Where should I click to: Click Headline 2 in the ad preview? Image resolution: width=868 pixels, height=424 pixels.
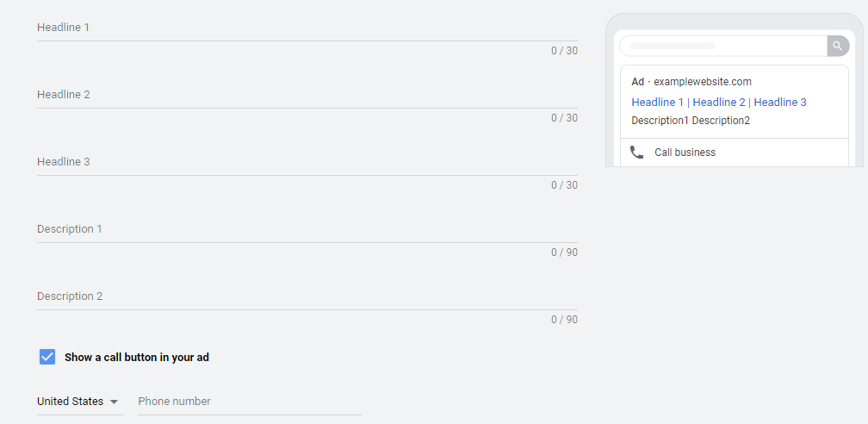pos(719,102)
